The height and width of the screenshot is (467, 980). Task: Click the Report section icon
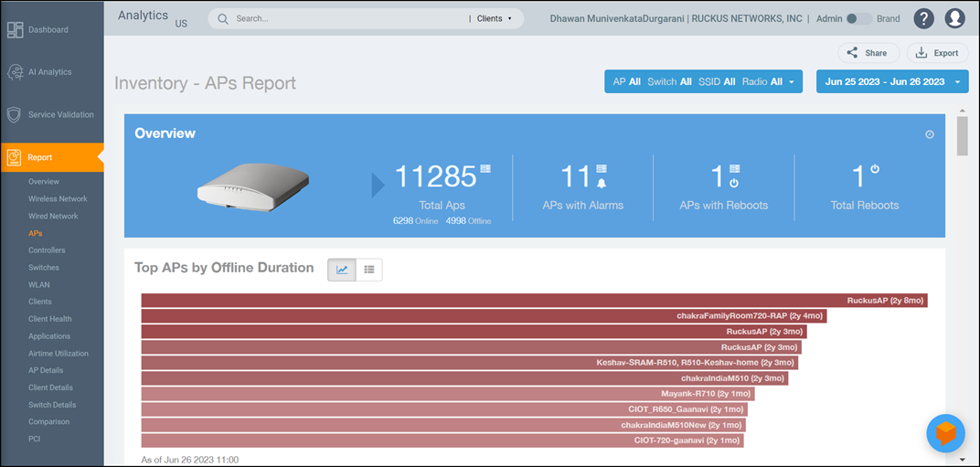click(x=15, y=157)
